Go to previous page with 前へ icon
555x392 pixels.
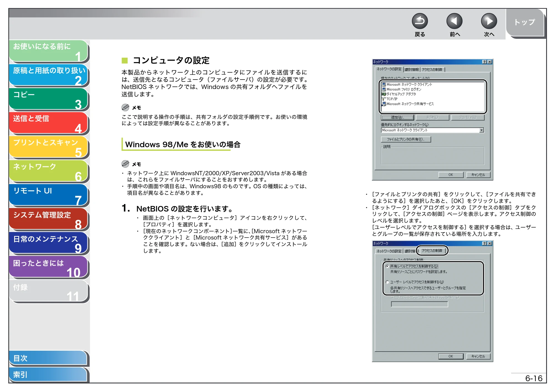tap(454, 21)
